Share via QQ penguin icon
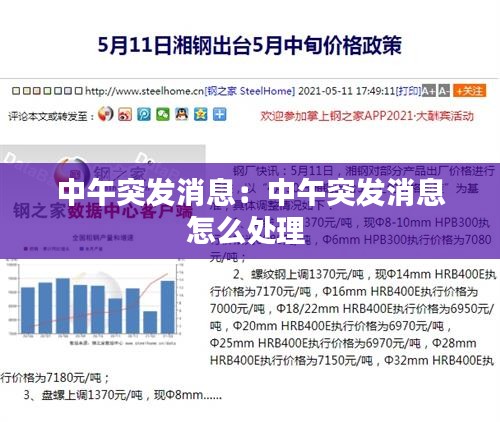 click(182, 115)
